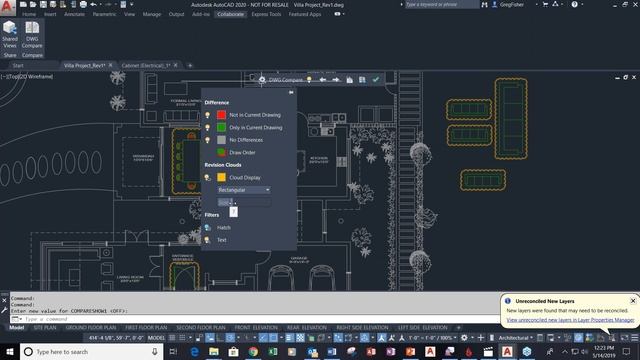Change yellow Cloud Display color swatch
The image size is (640, 360).
pos(221,177)
